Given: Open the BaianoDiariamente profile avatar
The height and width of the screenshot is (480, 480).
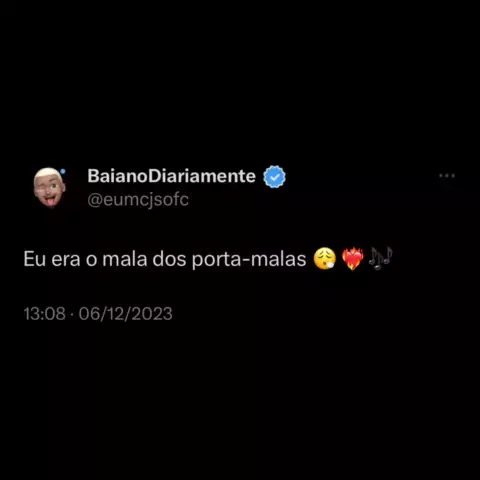Looking at the screenshot, I should coord(49,187).
